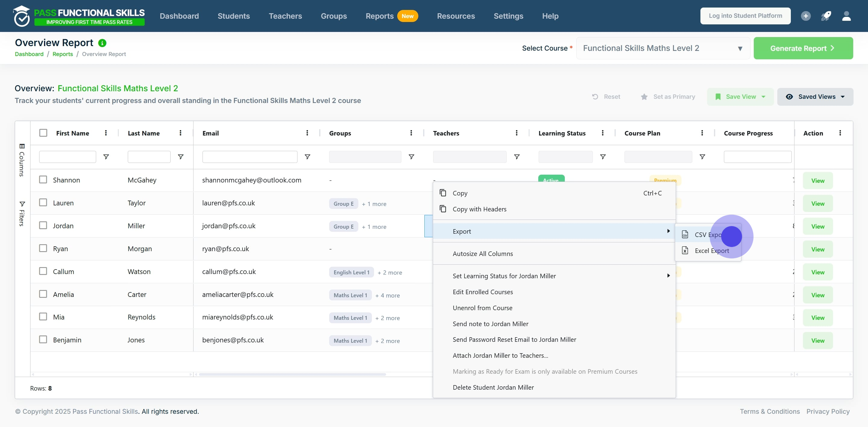Tick the checkbox for Lauren Taylor
The height and width of the screenshot is (427, 868).
(x=43, y=203)
